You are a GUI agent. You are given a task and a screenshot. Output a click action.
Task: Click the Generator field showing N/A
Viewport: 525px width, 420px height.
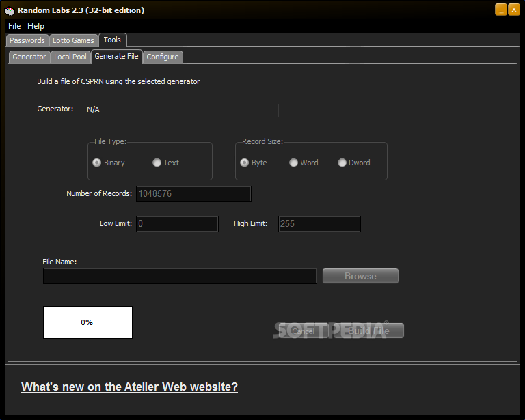183,110
